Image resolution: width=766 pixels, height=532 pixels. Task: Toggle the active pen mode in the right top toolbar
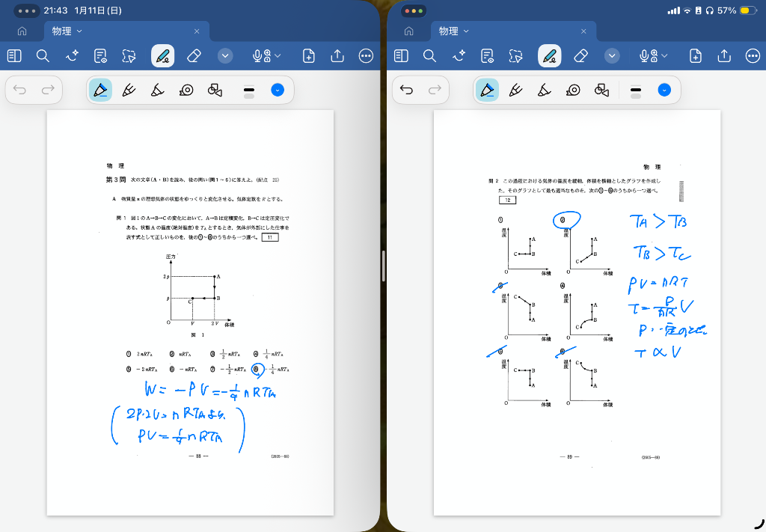pos(550,56)
